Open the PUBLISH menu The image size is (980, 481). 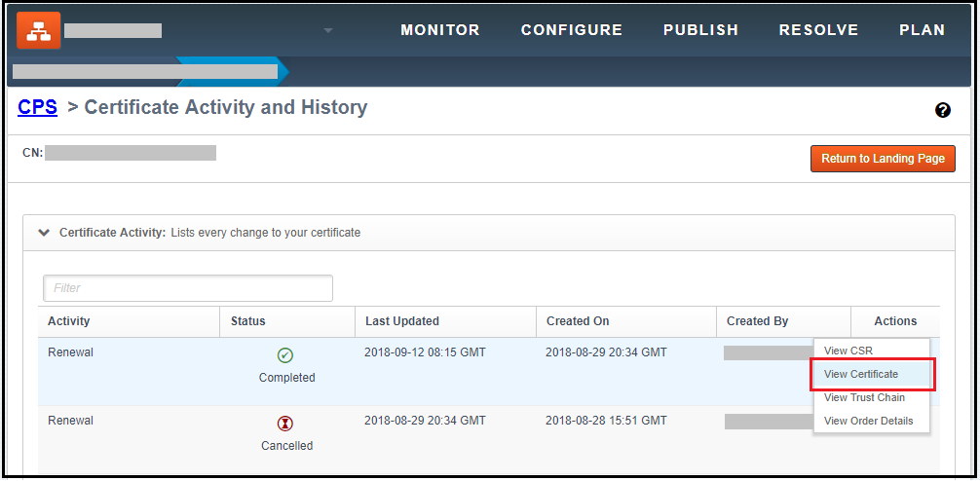point(700,30)
